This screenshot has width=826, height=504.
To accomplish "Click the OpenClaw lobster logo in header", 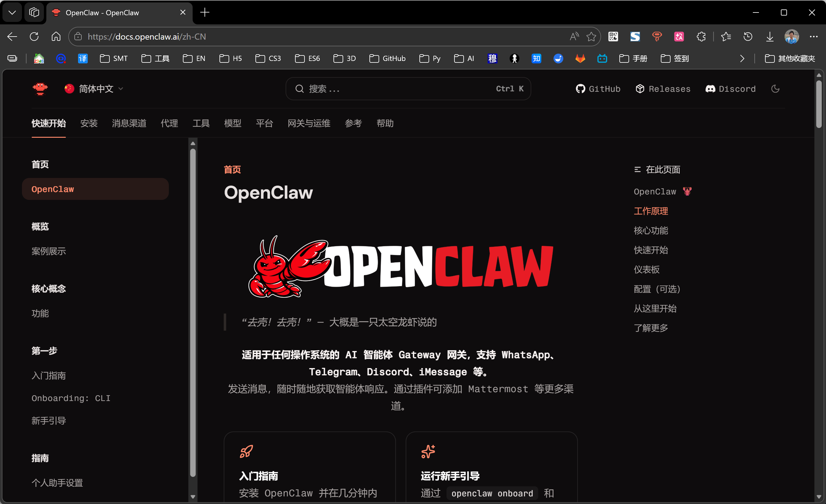I will [x=40, y=89].
